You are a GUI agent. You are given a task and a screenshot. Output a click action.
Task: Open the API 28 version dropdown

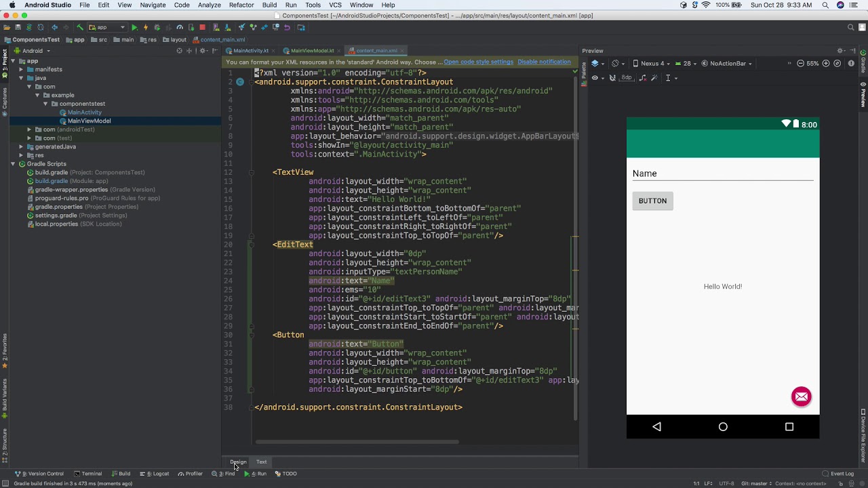click(x=685, y=63)
